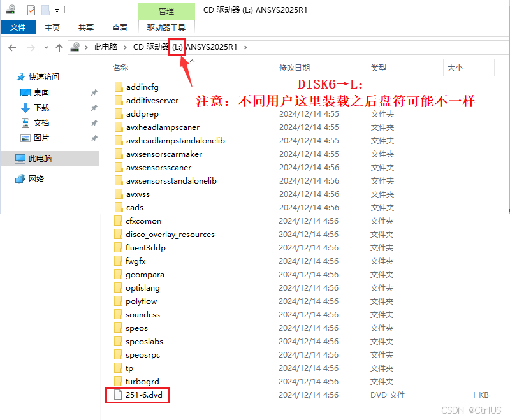The height and width of the screenshot is (420, 510).
Task: Click the cfxcomon folder icon
Action: 118,221
